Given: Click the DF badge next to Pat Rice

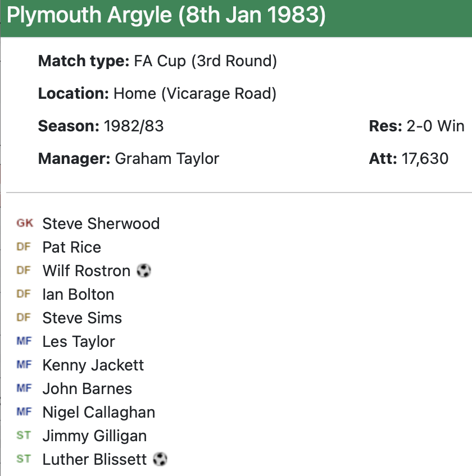Looking at the screenshot, I should point(24,248).
